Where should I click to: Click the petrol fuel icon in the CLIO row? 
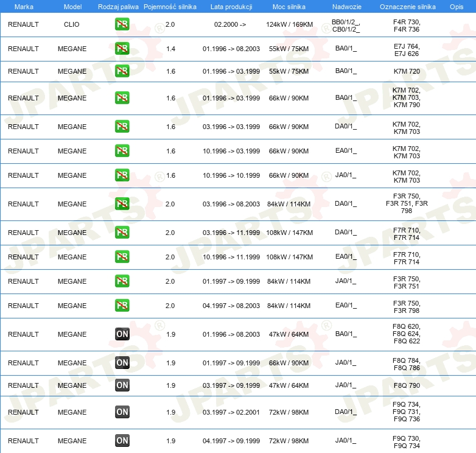(122, 24)
